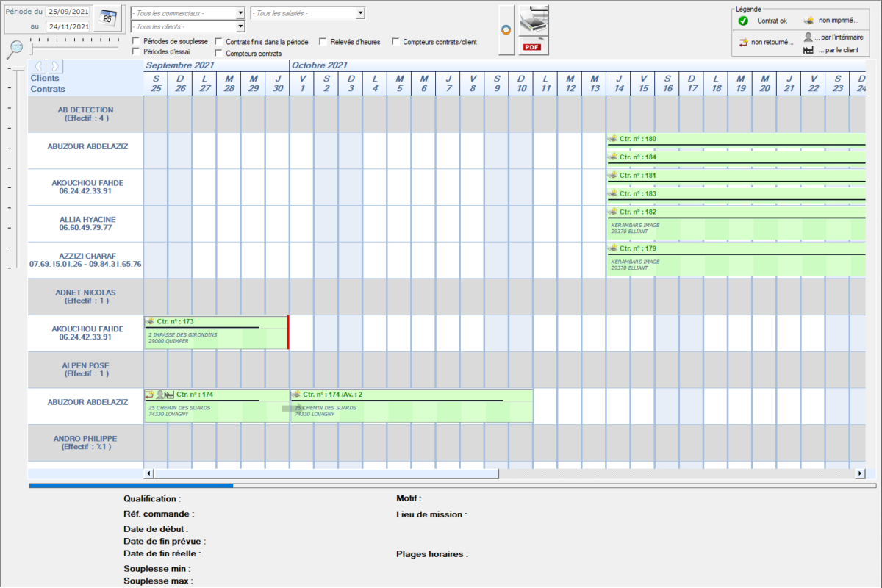Export the planning with the PDF icon

pos(534,46)
